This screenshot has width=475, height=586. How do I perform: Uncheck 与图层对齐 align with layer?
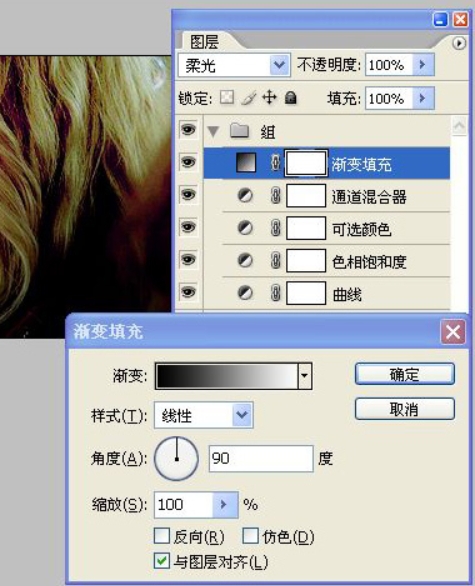(161, 561)
